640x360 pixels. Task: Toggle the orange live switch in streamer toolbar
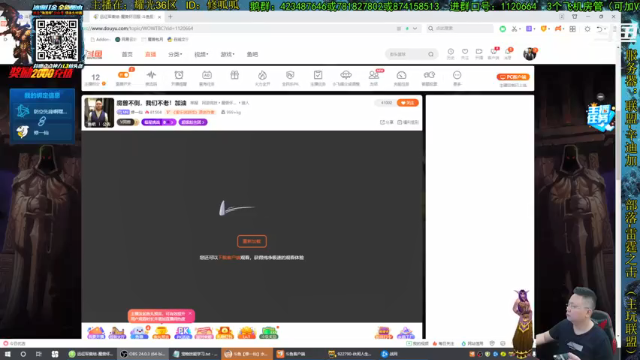[123, 75]
